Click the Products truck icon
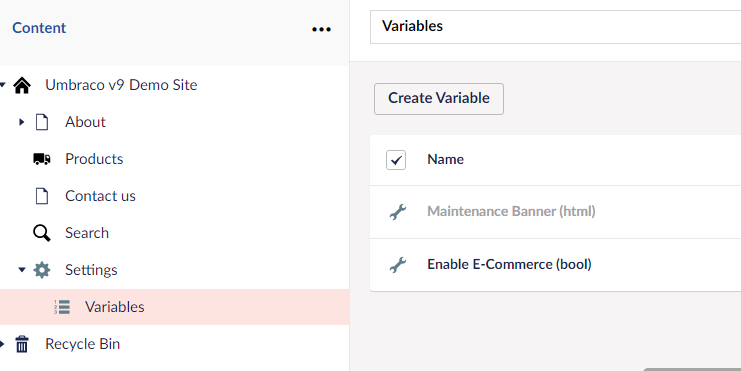This screenshot has height=371, width=741. click(x=42, y=159)
